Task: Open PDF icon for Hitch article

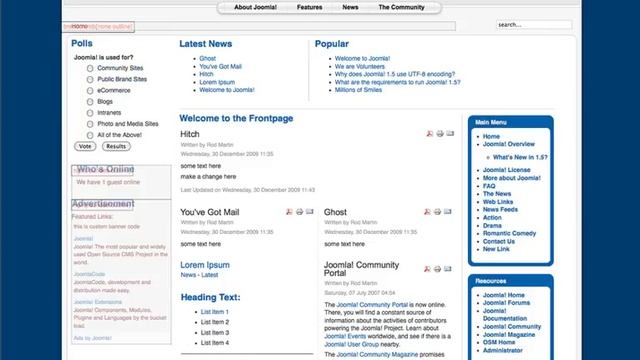Action: [x=429, y=133]
